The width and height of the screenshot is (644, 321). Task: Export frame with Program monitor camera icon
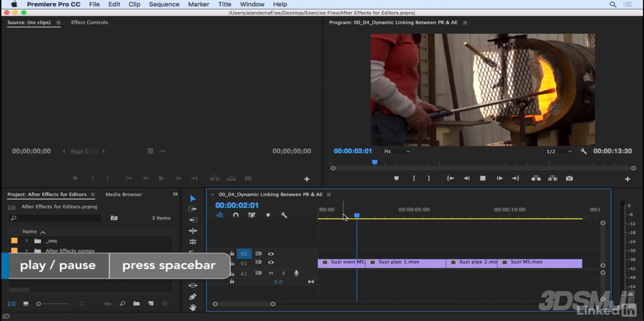pos(569,178)
